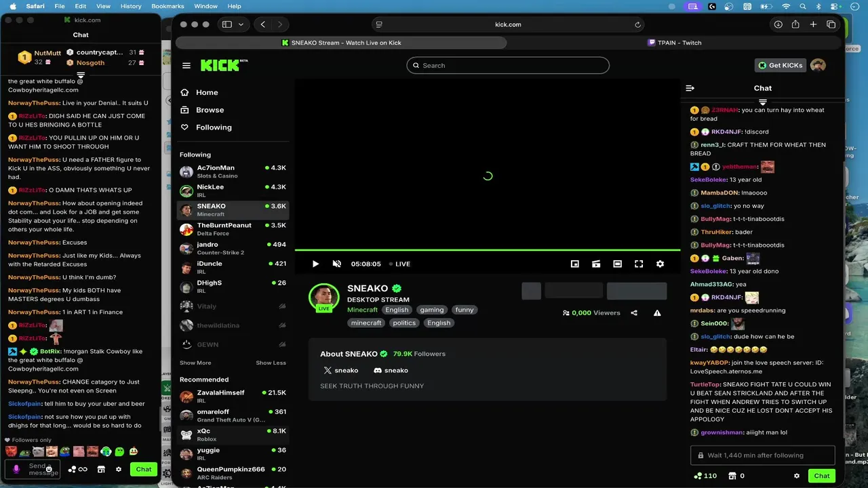This screenshot has height=488, width=868.
Task: Open the shop icon in the left chat window
Action: point(101,469)
